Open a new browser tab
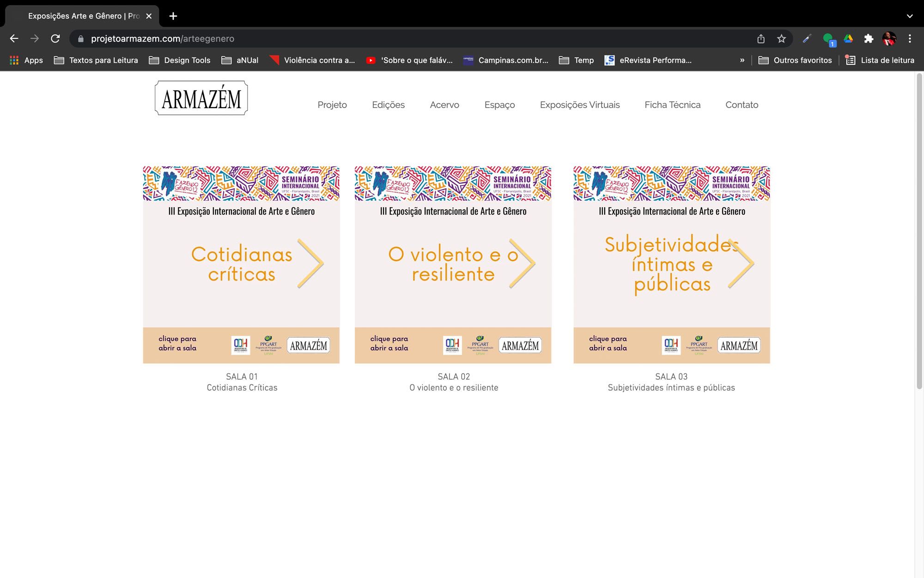 [x=173, y=16]
